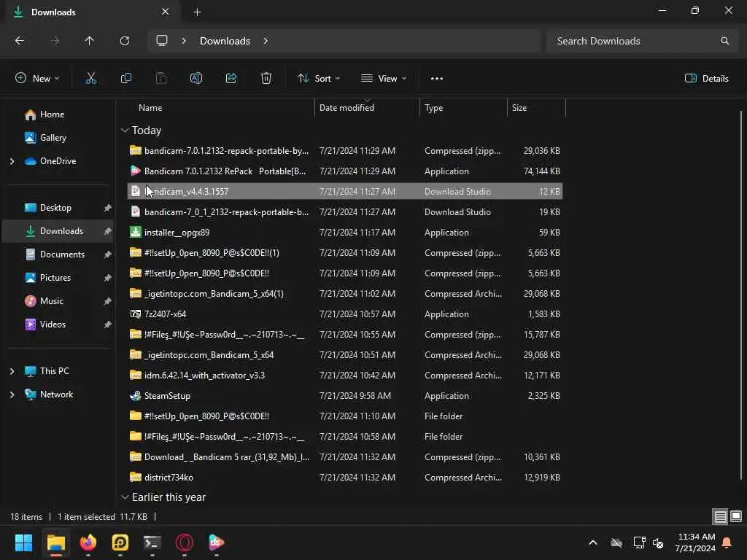Unpin Documents using its pin icon
The image size is (747, 560).
pyautogui.click(x=108, y=254)
